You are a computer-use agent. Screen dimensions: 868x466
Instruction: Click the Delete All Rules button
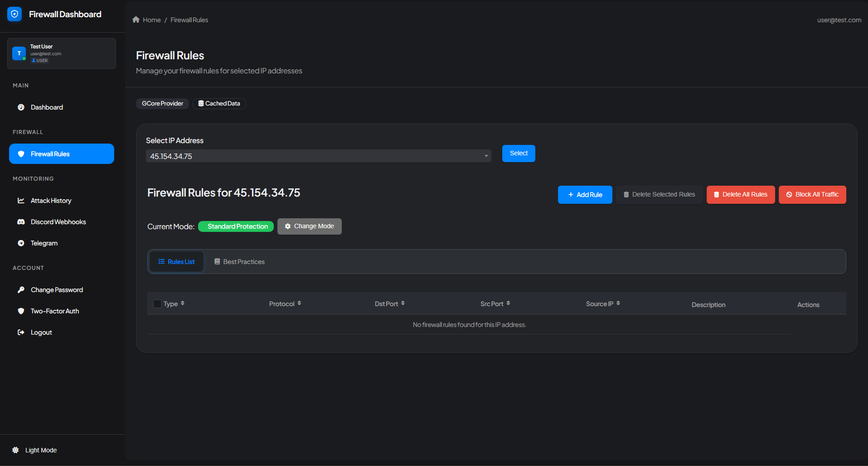(741, 195)
